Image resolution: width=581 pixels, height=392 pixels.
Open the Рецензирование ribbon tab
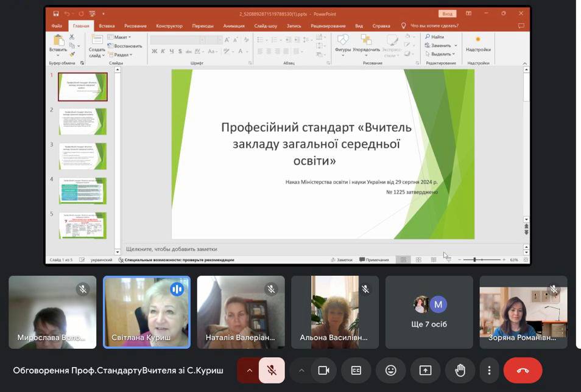(328, 26)
